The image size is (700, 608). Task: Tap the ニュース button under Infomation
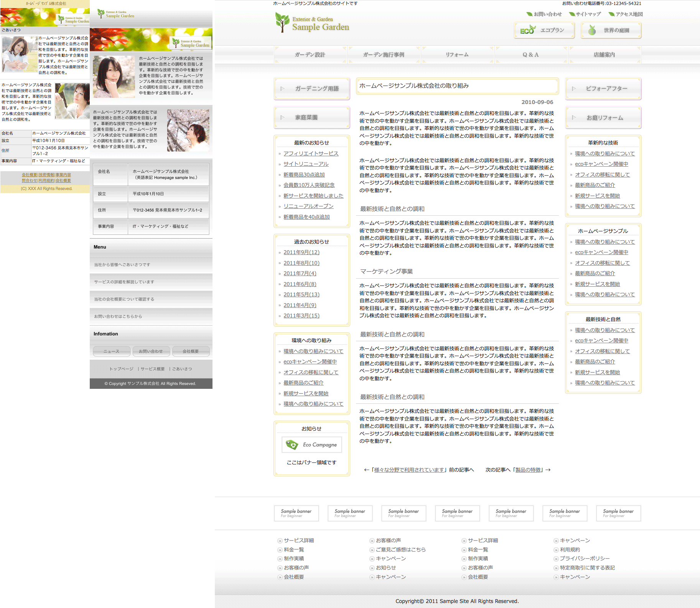[112, 351]
